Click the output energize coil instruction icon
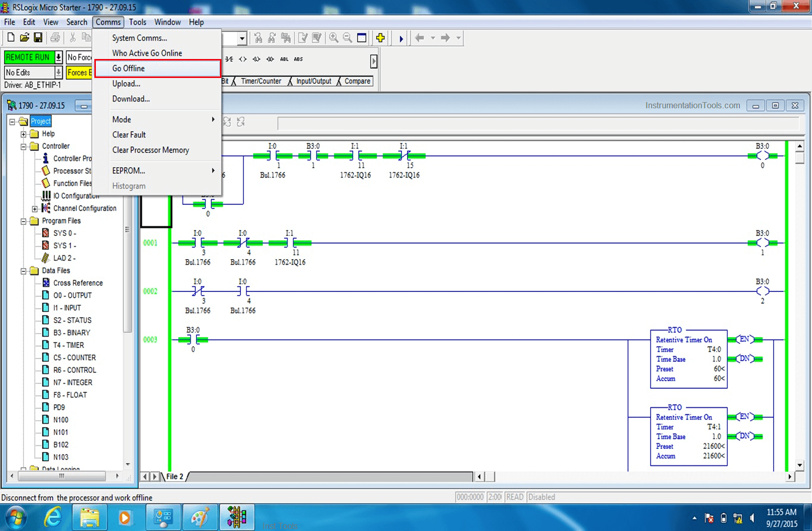This screenshot has height=531, width=812. click(243, 59)
